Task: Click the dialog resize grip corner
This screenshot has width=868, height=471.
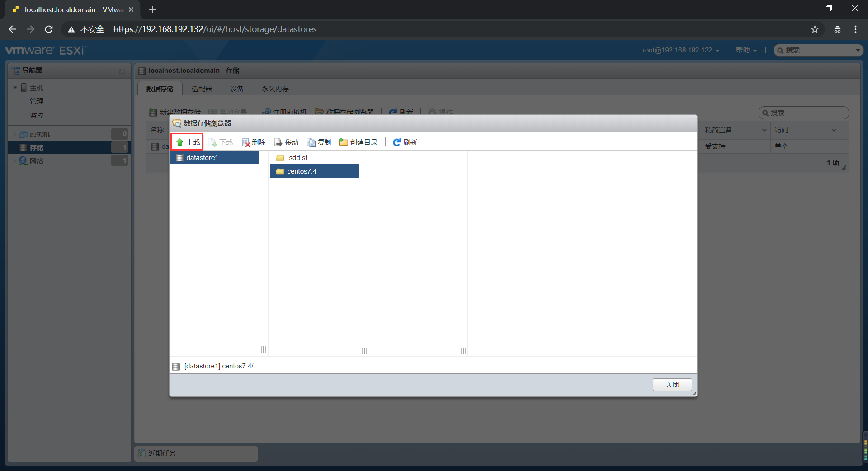Action: click(694, 394)
